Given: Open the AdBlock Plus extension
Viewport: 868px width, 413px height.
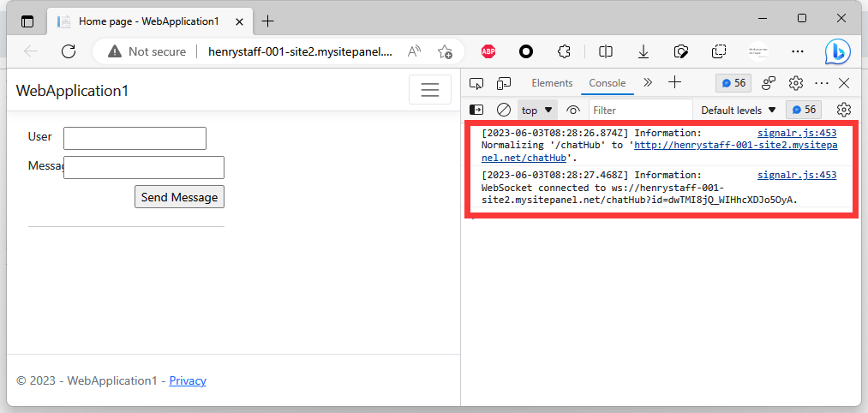Looking at the screenshot, I should (488, 51).
